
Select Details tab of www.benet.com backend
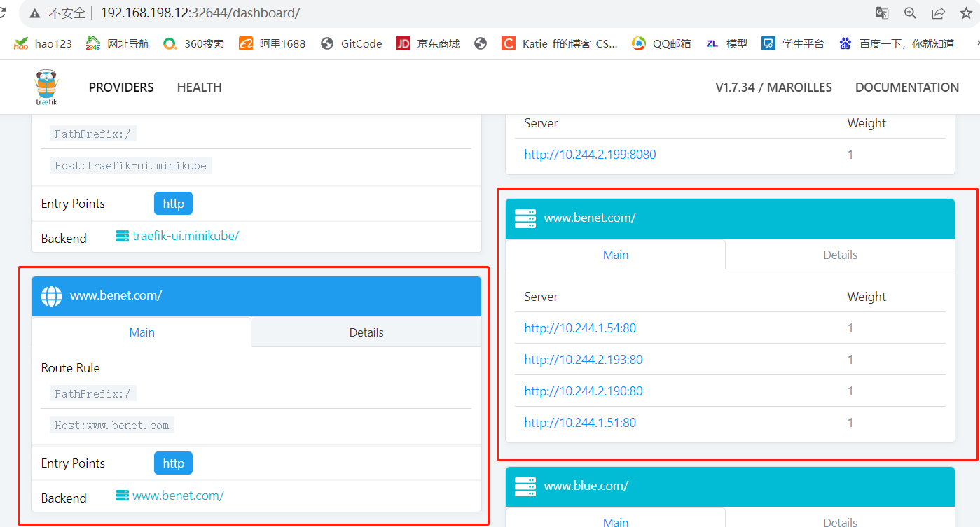click(841, 255)
